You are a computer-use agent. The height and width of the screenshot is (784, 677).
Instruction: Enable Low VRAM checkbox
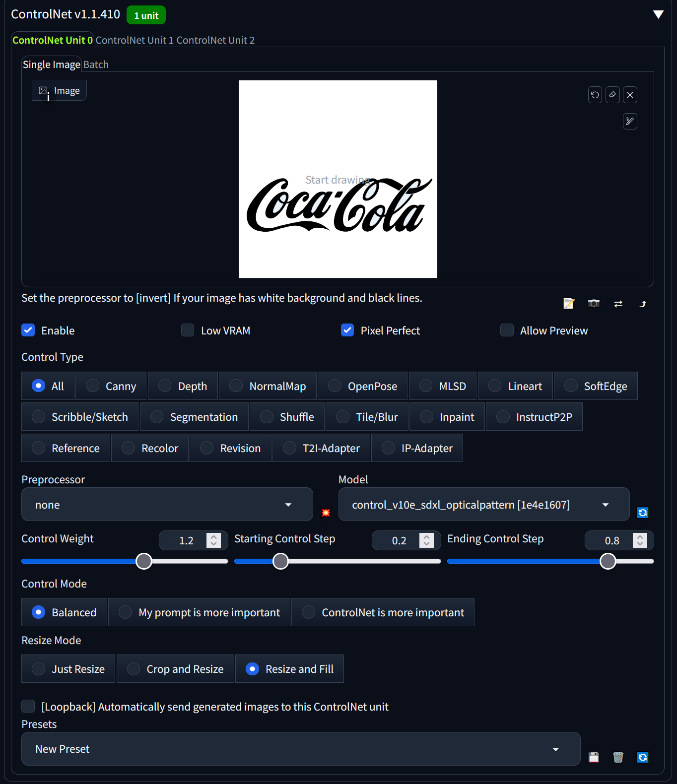pyautogui.click(x=188, y=330)
